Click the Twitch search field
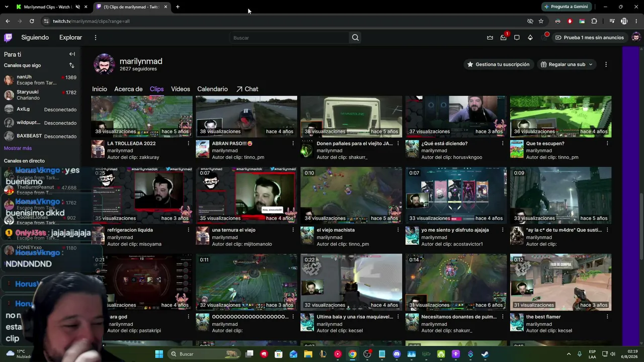644x362 pixels. [290, 38]
